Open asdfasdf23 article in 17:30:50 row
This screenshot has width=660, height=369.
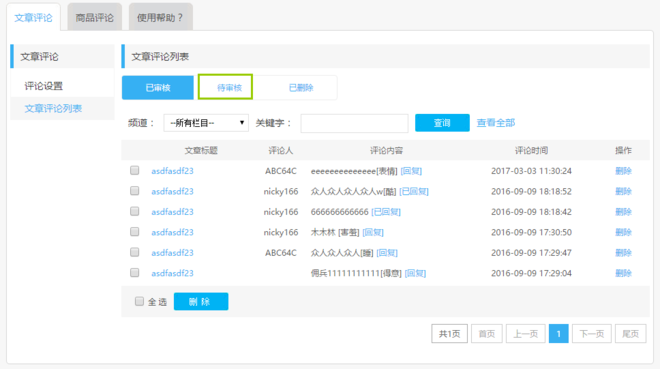pos(172,232)
